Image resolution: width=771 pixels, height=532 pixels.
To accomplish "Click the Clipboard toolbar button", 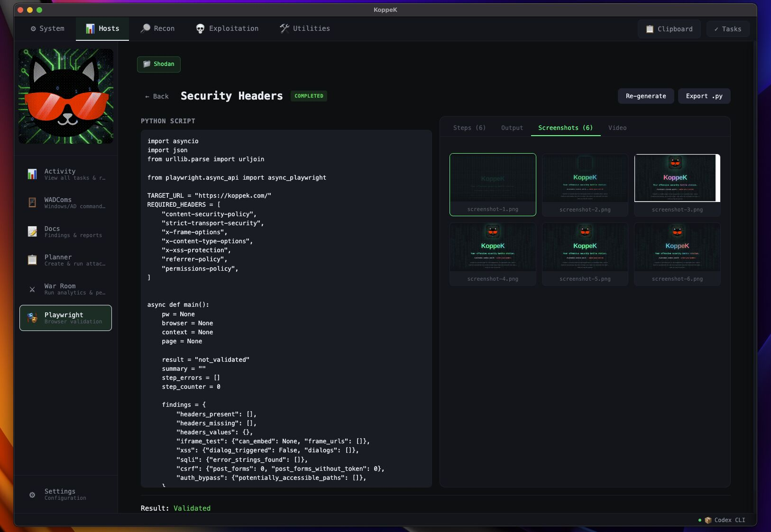I will coord(669,29).
